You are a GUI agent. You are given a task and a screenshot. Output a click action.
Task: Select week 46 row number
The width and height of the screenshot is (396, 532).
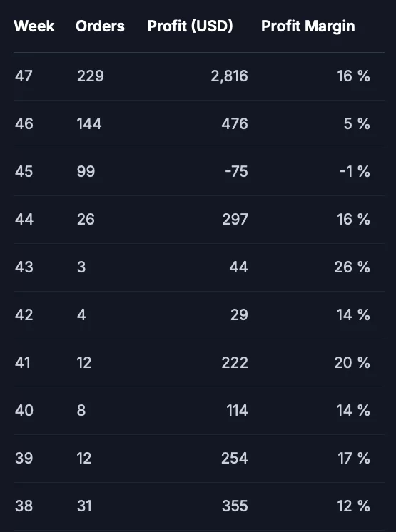[24, 124]
